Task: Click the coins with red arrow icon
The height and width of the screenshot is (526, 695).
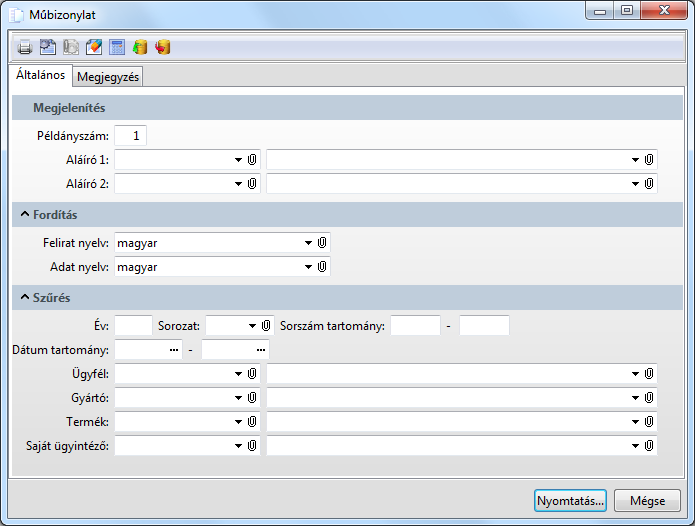Action: coord(163,47)
